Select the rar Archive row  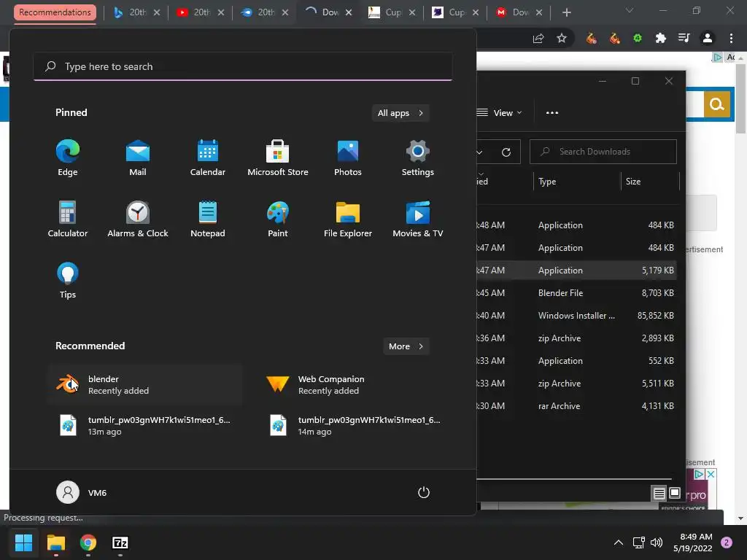pos(576,405)
